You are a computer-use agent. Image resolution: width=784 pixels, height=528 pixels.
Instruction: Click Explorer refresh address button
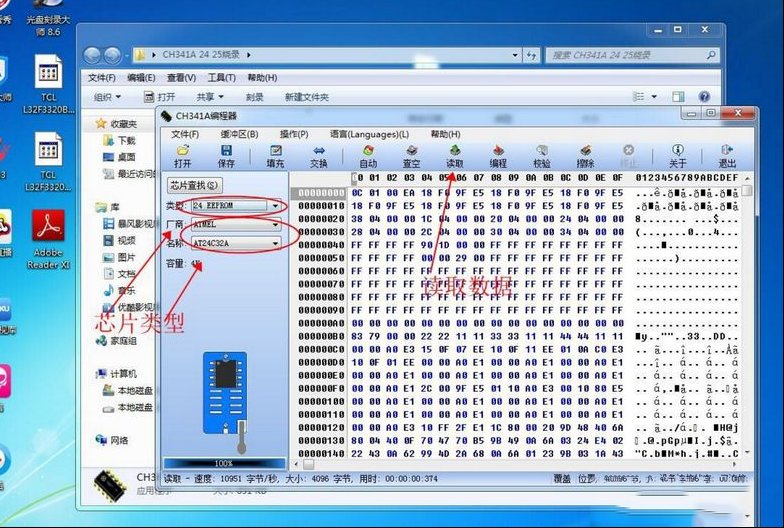530,55
